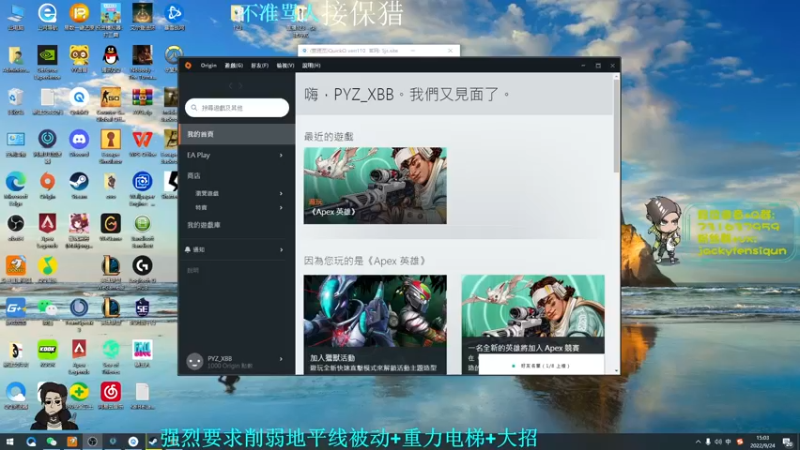Go back with Origin's back arrow
Viewport: 800px width, 450px height.
(x=231, y=86)
